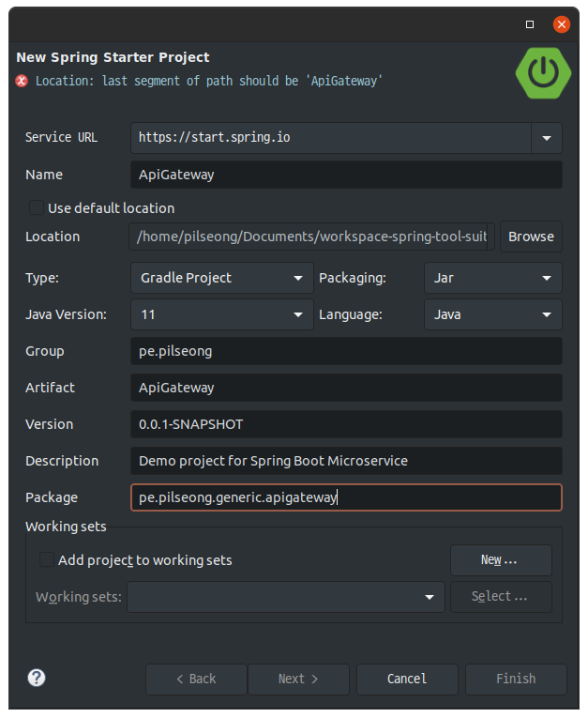Click the Group label
Image resolution: width=588 pixels, height=718 pixels.
click(x=45, y=351)
